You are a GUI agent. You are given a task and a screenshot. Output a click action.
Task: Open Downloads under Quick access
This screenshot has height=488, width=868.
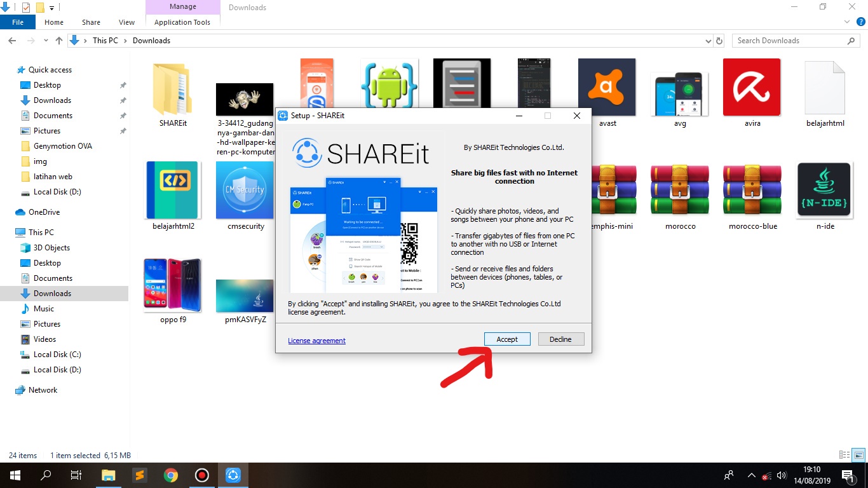pyautogui.click(x=52, y=100)
